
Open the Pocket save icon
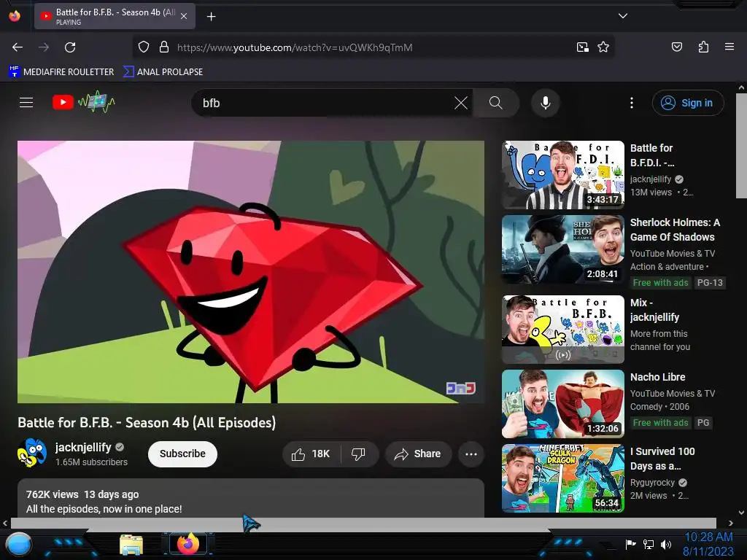[x=676, y=47]
